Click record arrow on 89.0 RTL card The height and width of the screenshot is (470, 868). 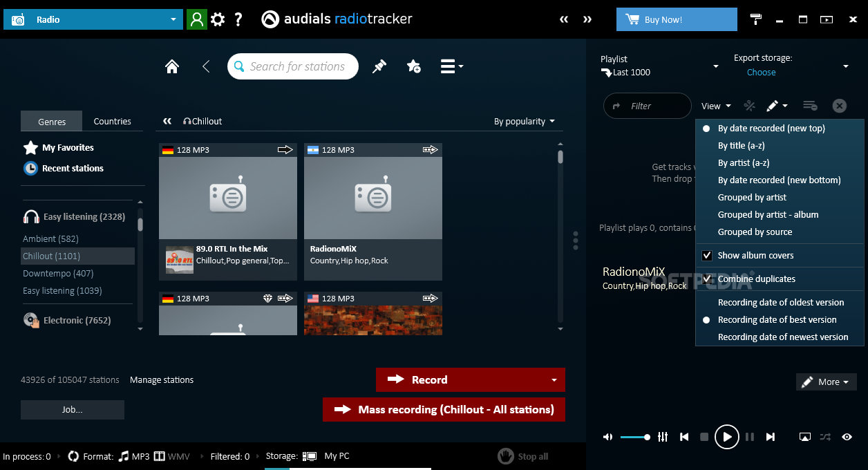point(285,149)
